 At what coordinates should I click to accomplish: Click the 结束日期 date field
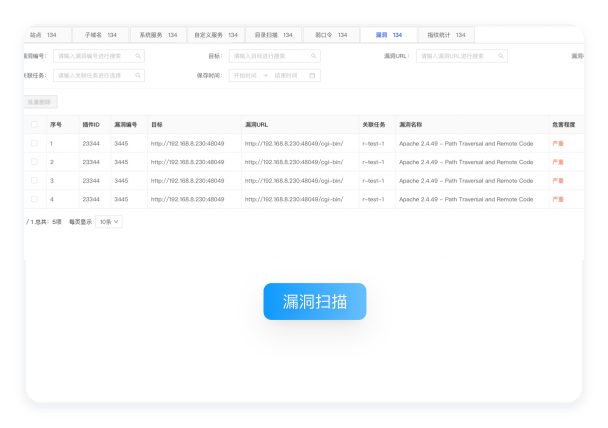pos(287,75)
